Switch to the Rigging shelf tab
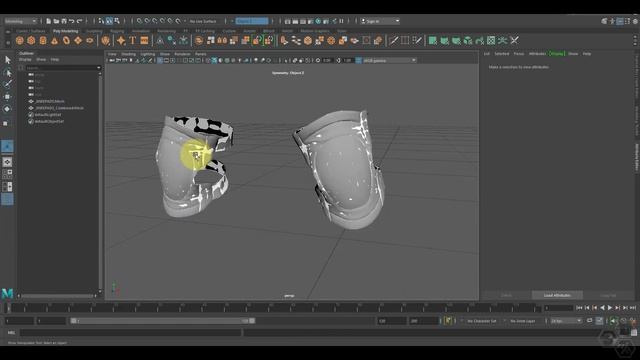Viewport: 640px width, 360px height. click(117, 31)
